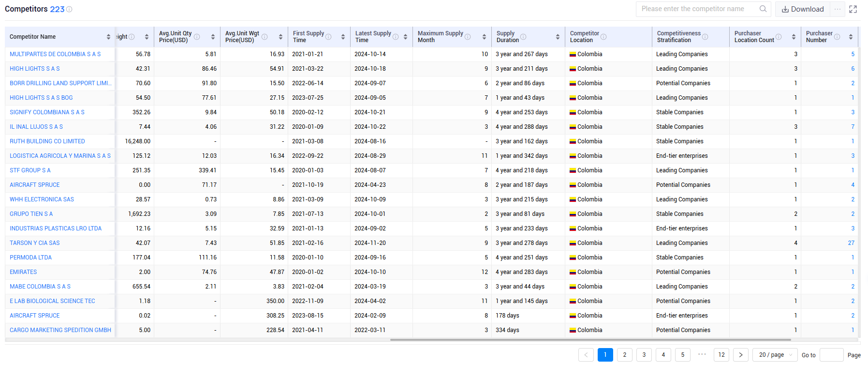
Task: Click info icon beside Competitor Location
Action: click(603, 37)
